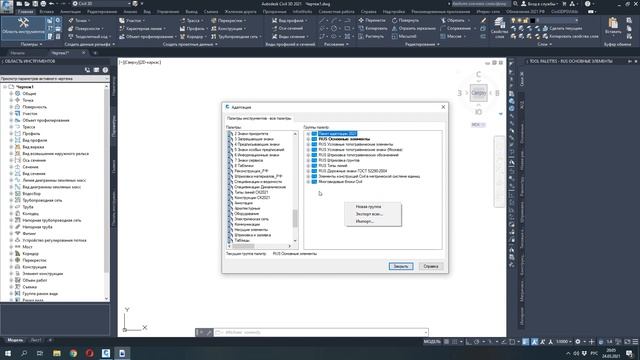
Task: Select the Труба node in the Toolspace tree
Action: [x=28, y=207]
